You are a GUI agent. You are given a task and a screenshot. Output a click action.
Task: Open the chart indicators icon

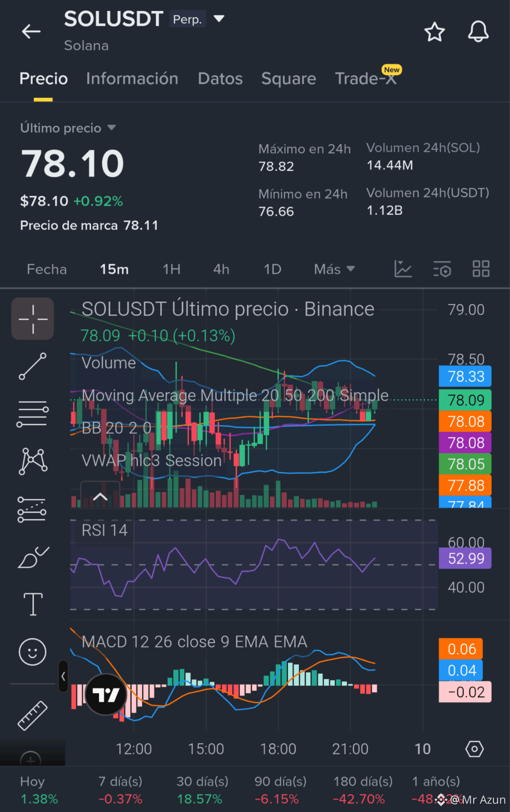coord(403,269)
